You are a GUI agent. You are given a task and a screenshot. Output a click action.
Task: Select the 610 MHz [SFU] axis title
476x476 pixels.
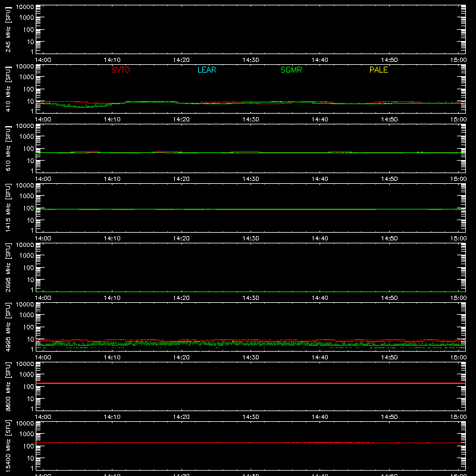tap(8, 148)
